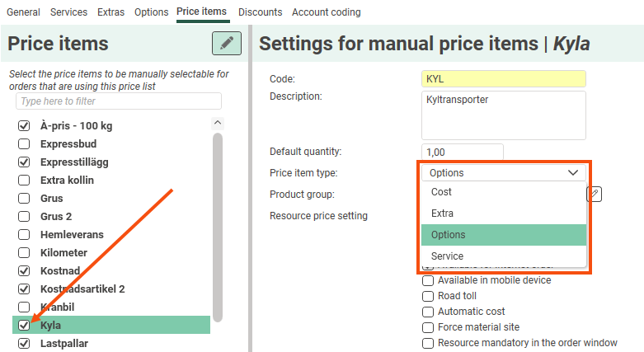Open the Account coding tab
This screenshot has height=352, width=644.
click(x=326, y=12)
